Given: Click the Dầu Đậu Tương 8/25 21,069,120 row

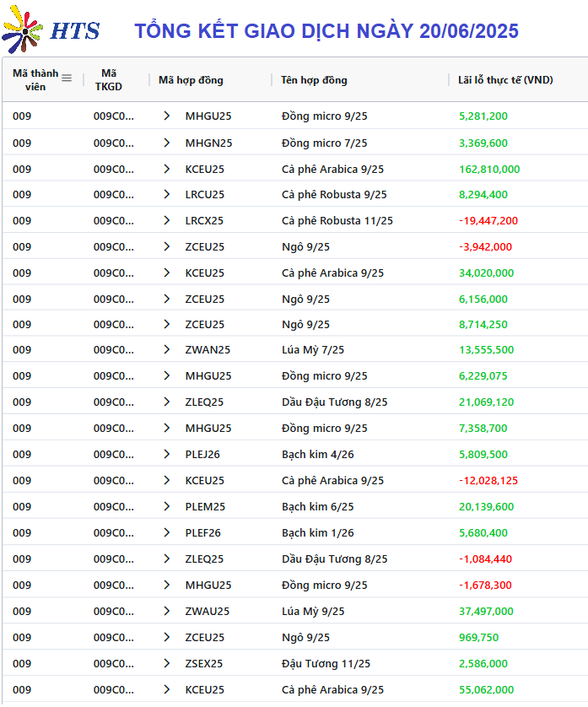Looking at the screenshot, I should click(295, 402).
